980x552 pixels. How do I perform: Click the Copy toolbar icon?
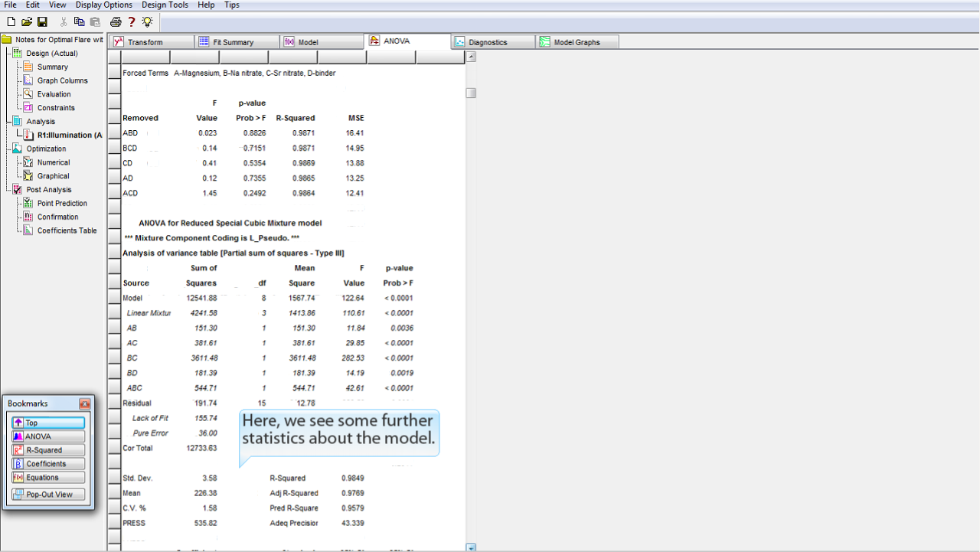79,21
